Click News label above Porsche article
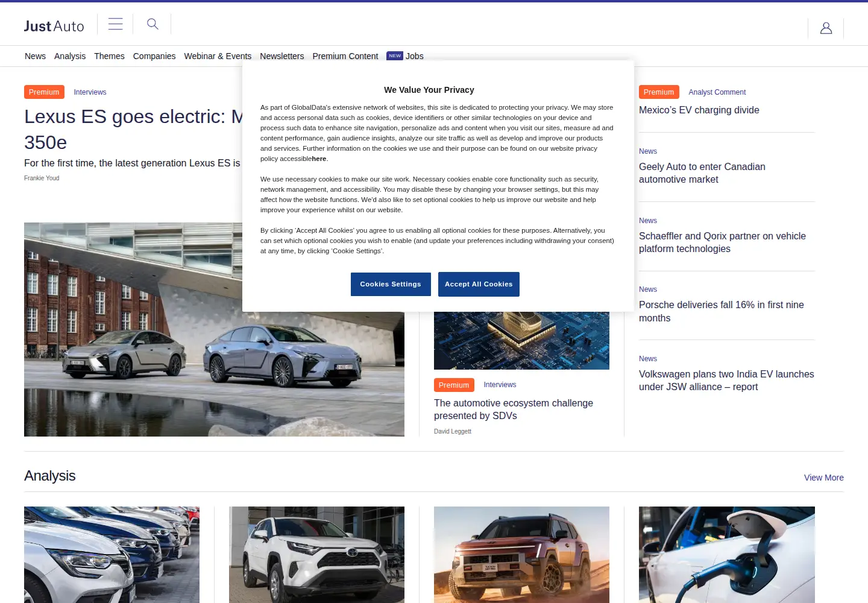Viewport: 868px width, 603px height. [648, 289]
